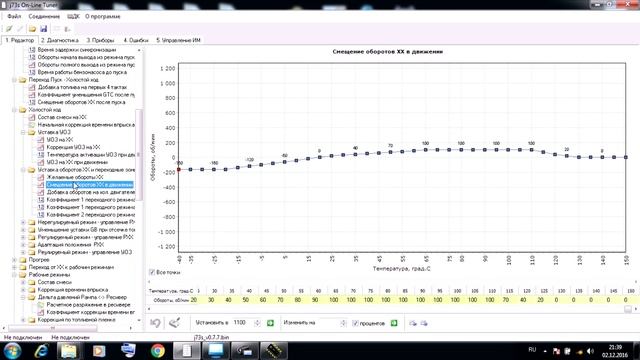Select 'Желаемые обороты ХХ' in the tree
Image resolution: width=640 pixels, height=360 pixels.
[75, 177]
